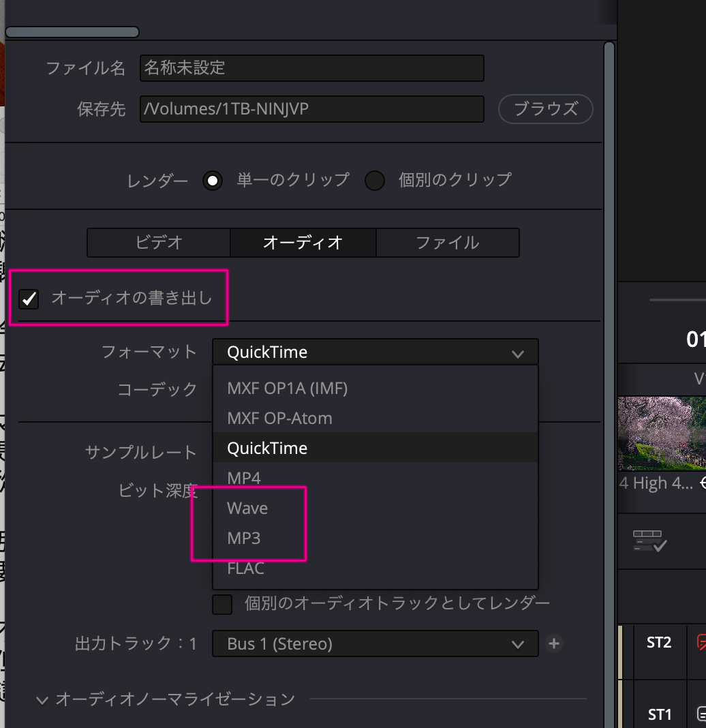The height and width of the screenshot is (728, 706).
Task: Click the file name input field
Action: coord(311,68)
